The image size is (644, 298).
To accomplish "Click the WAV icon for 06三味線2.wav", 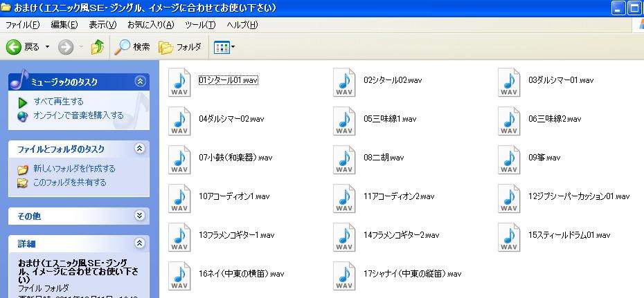I will 509,121.
